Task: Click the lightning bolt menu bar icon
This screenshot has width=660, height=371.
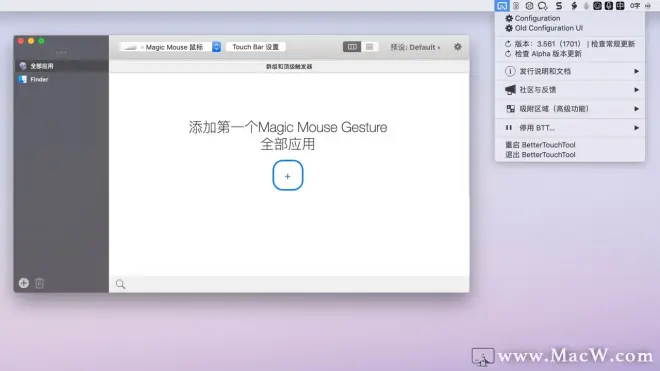Action: tap(574, 5)
